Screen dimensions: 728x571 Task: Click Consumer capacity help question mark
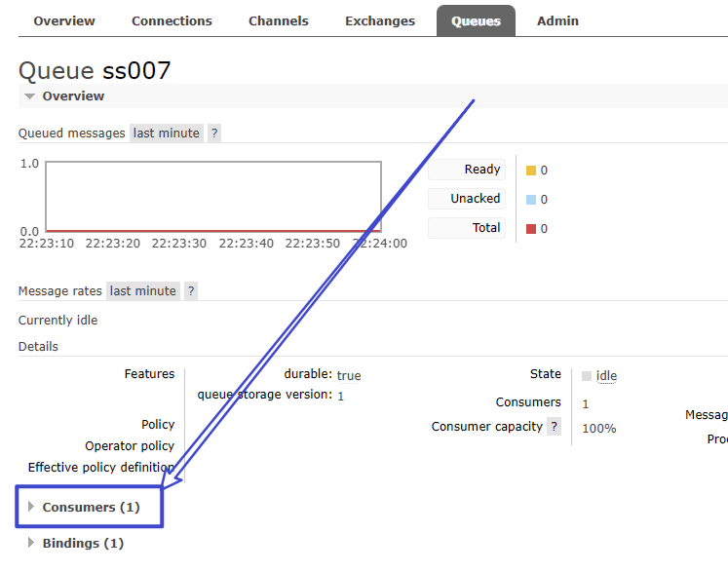click(x=554, y=427)
